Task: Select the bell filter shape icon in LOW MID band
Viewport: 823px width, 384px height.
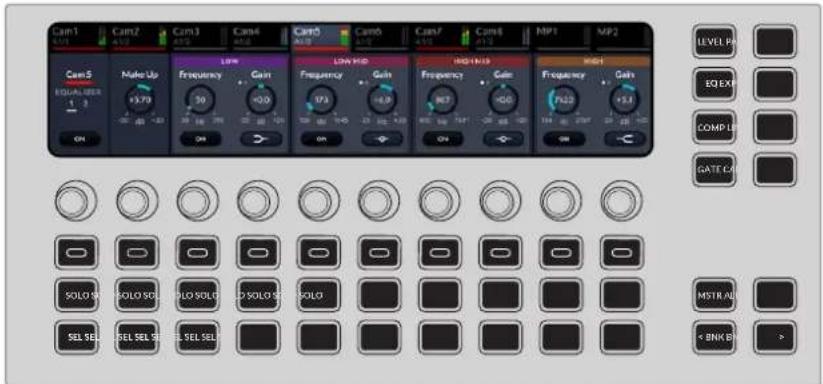Action: pyautogui.click(x=382, y=139)
